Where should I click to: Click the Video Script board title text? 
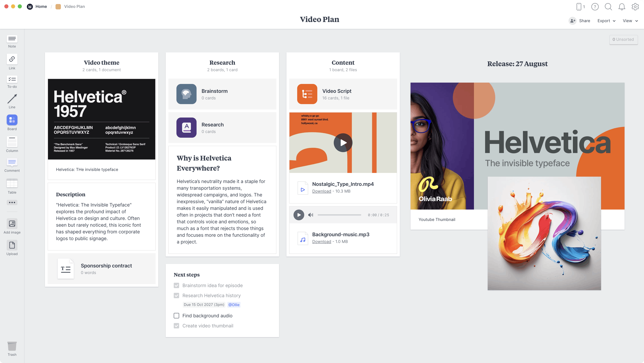pyautogui.click(x=336, y=91)
